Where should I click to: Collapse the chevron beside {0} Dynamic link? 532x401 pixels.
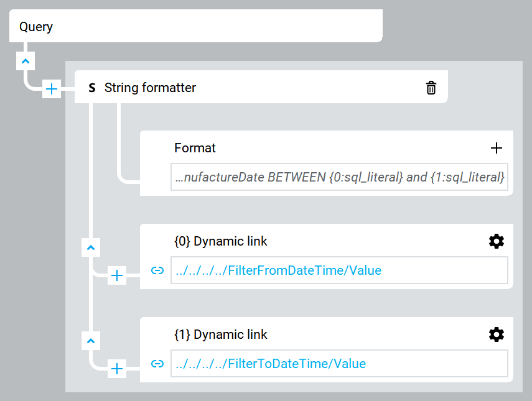90,247
